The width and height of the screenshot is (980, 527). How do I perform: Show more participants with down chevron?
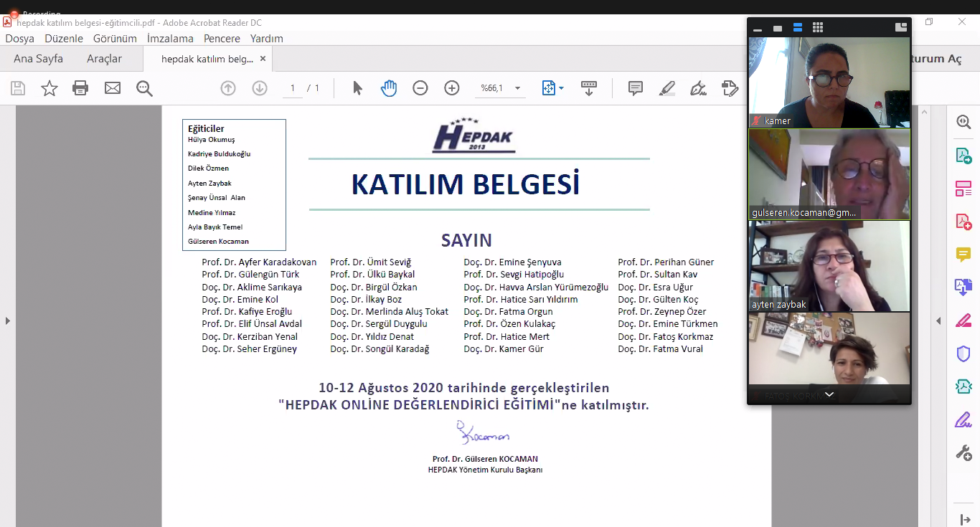tap(829, 394)
